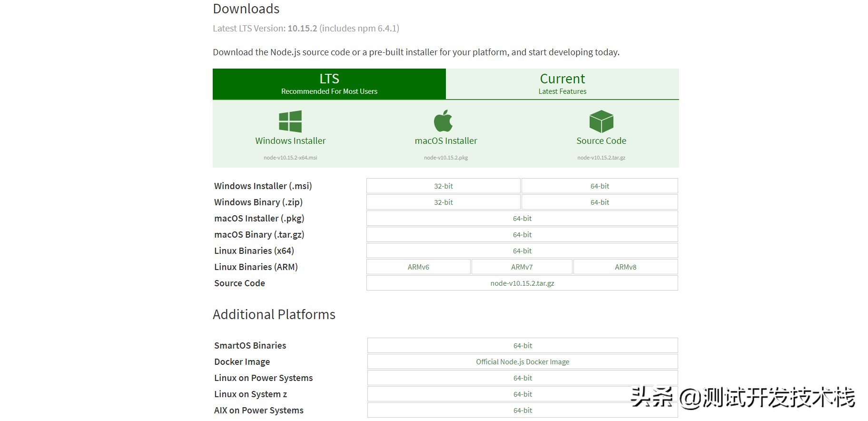The width and height of the screenshot is (868, 421).
Task: Click the macOS Installer (.pkg) row label
Action: point(259,218)
